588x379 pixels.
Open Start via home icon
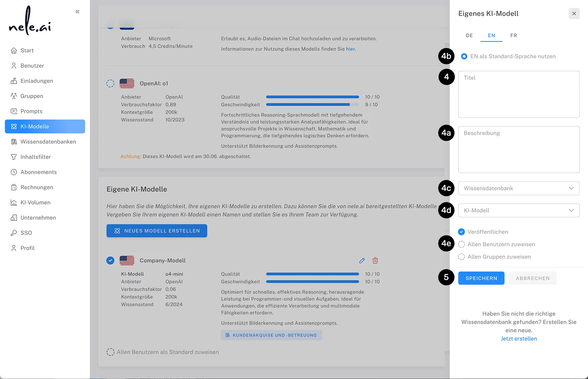coord(14,50)
